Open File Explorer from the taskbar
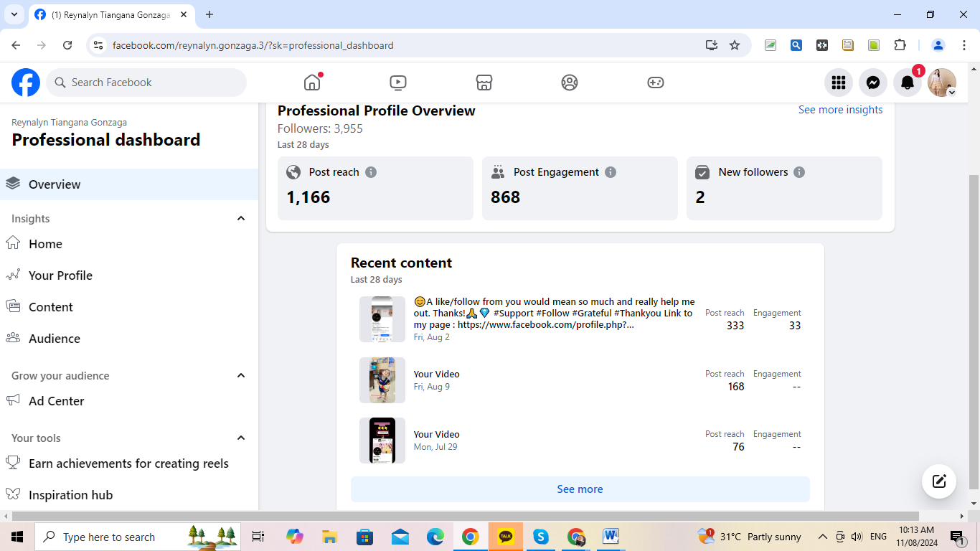Image resolution: width=980 pixels, height=551 pixels. (329, 537)
